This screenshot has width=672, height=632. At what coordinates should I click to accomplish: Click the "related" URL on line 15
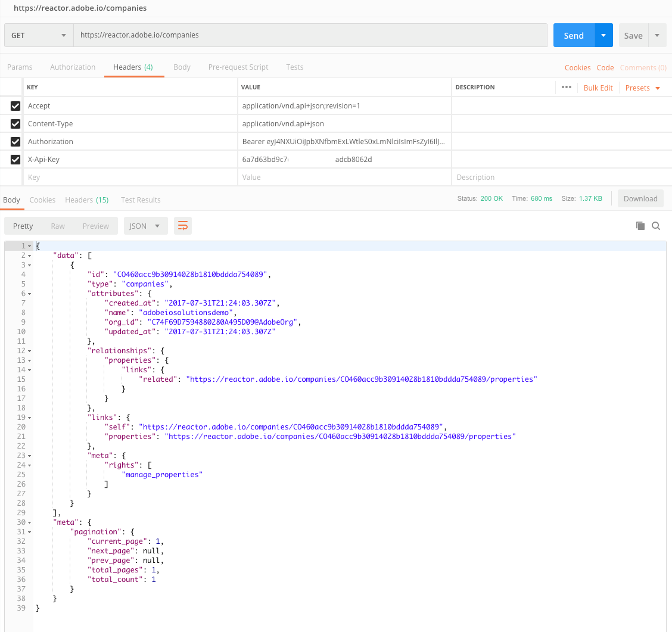click(361, 379)
